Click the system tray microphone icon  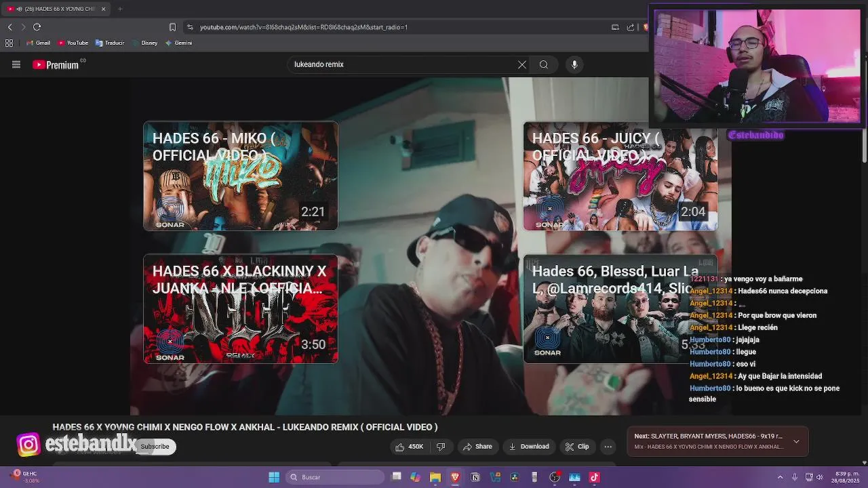794,477
